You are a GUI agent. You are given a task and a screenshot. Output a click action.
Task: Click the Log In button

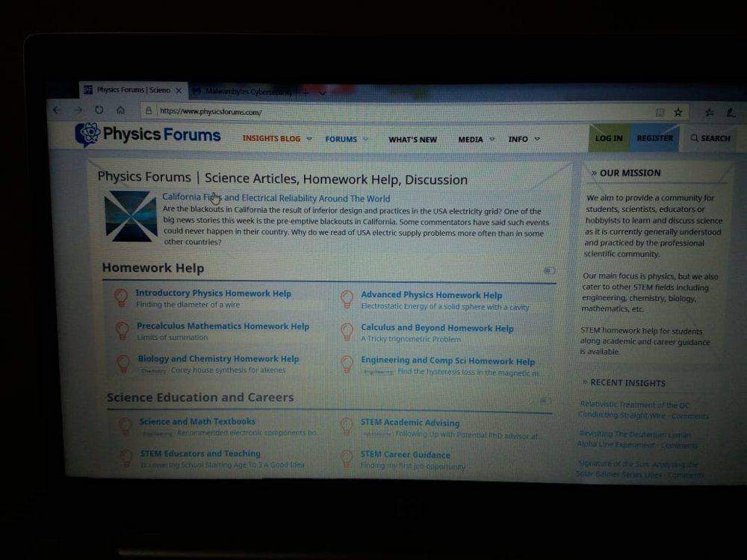609,138
